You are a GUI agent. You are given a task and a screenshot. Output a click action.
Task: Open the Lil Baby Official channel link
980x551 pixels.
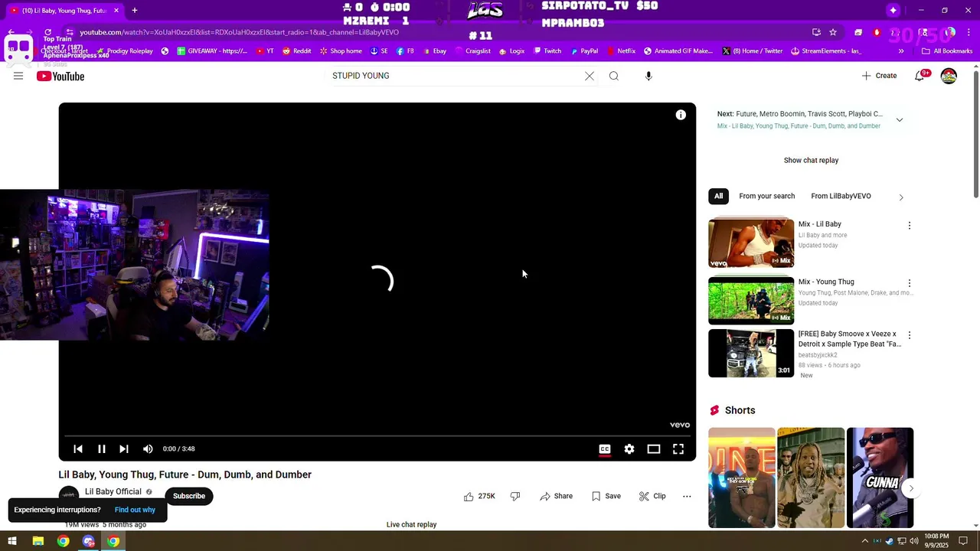click(x=113, y=491)
